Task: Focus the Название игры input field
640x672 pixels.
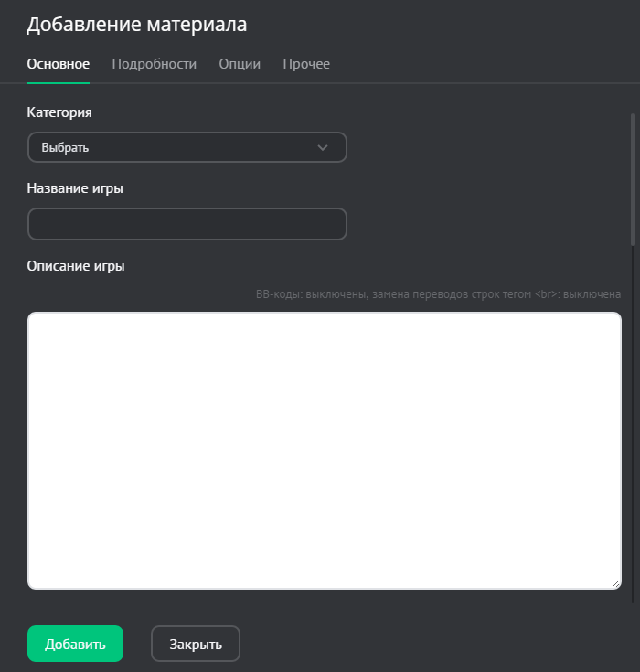Action: (187, 224)
